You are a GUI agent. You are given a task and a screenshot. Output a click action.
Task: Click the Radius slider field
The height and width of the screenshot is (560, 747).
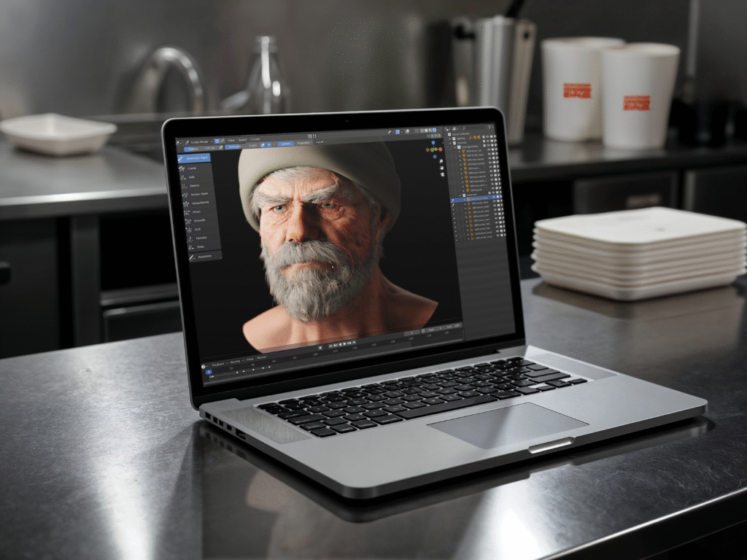(x=201, y=149)
